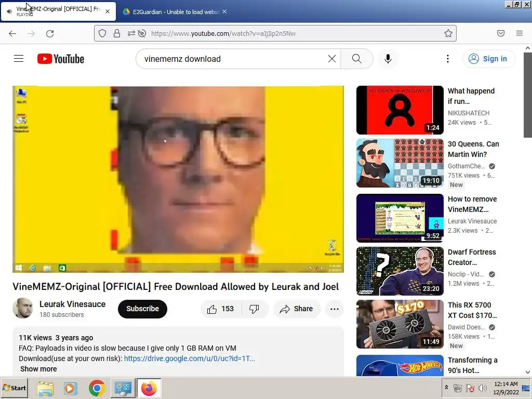Dislike the video with thumbs-down icon

[254, 309]
